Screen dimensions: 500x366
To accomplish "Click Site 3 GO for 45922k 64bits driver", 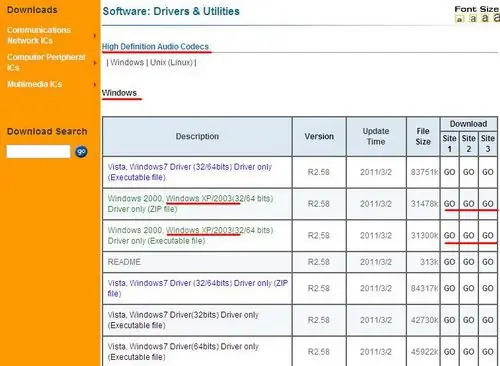I will click(x=488, y=352).
